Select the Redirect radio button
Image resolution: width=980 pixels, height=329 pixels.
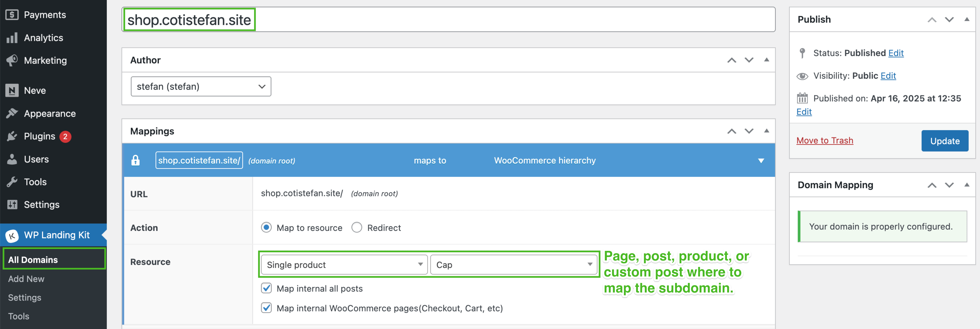pos(356,227)
